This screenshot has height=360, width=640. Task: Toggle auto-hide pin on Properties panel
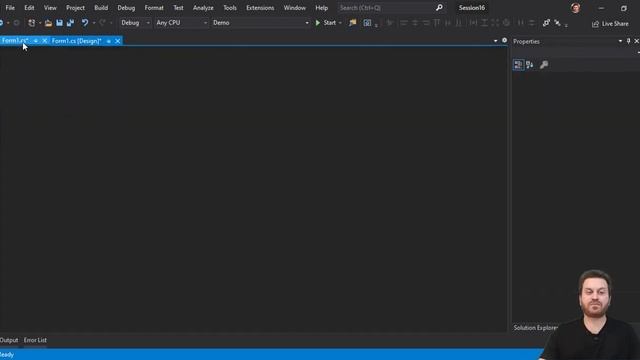(x=629, y=41)
